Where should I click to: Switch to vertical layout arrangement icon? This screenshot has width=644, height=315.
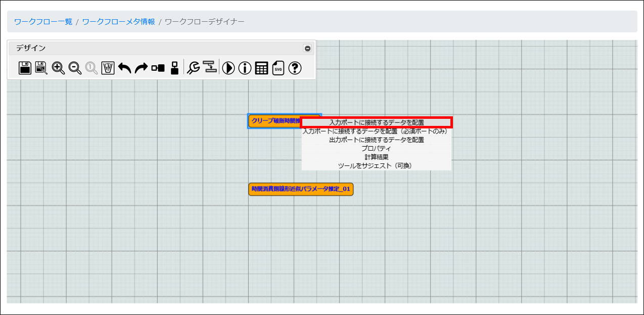(174, 68)
